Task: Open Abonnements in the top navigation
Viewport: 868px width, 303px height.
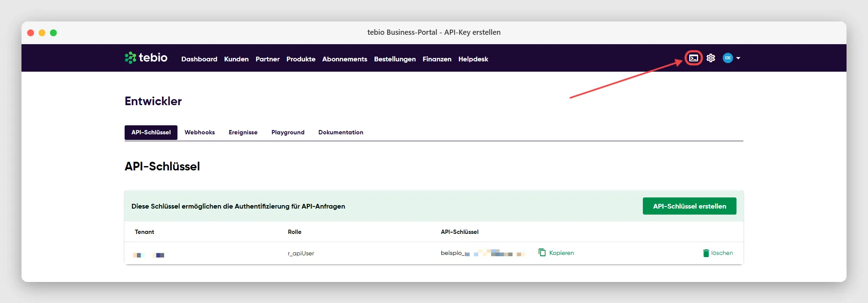Action: (x=345, y=59)
